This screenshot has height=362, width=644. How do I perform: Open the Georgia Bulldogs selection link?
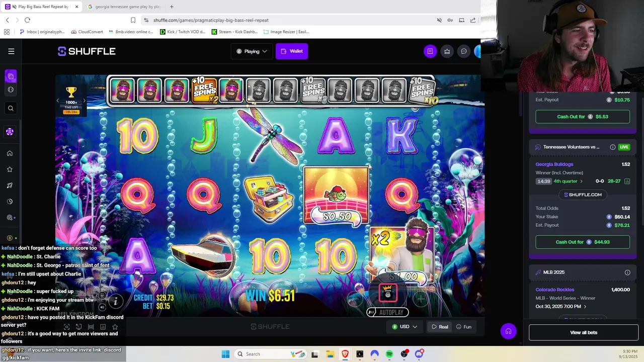(554, 164)
